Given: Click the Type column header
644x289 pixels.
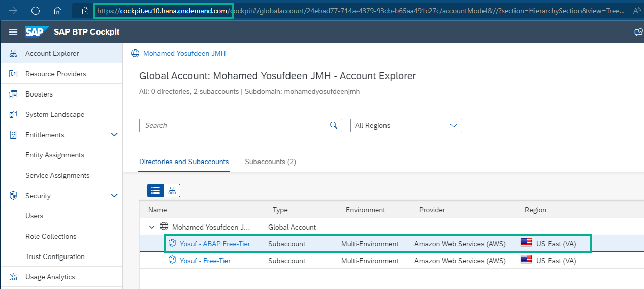Looking at the screenshot, I should [280, 210].
